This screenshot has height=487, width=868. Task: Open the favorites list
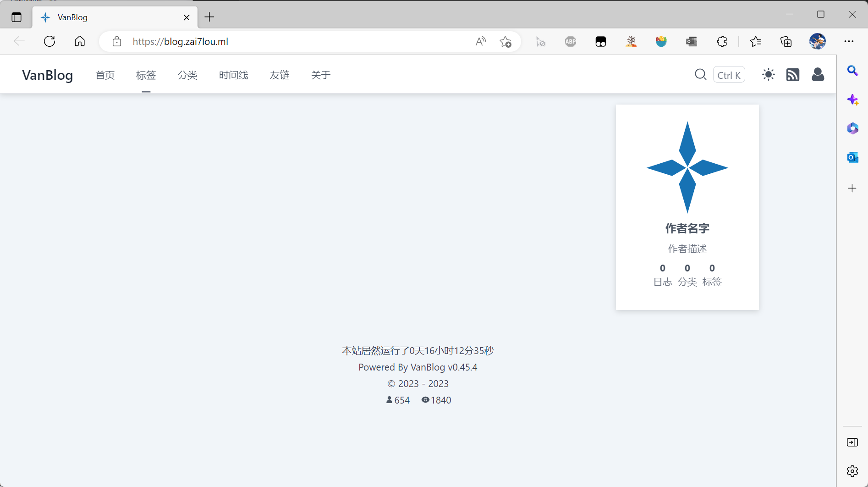click(756, 41)
